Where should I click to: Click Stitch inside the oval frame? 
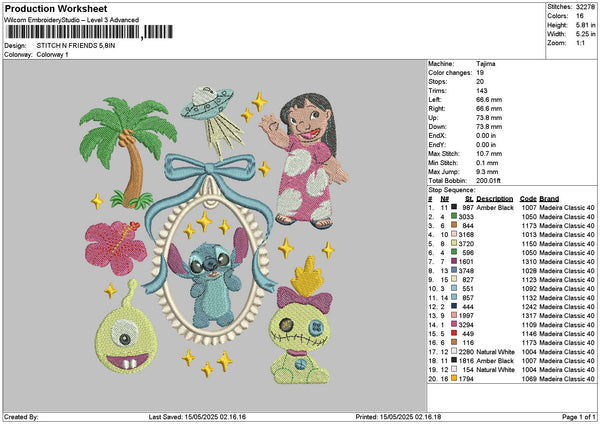pyautogui.click(x=209, y=277)
